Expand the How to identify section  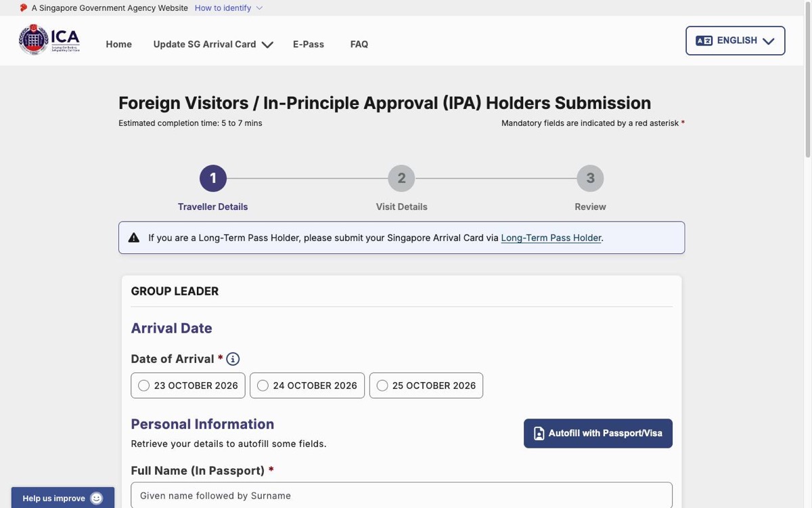tap(229, 8)
